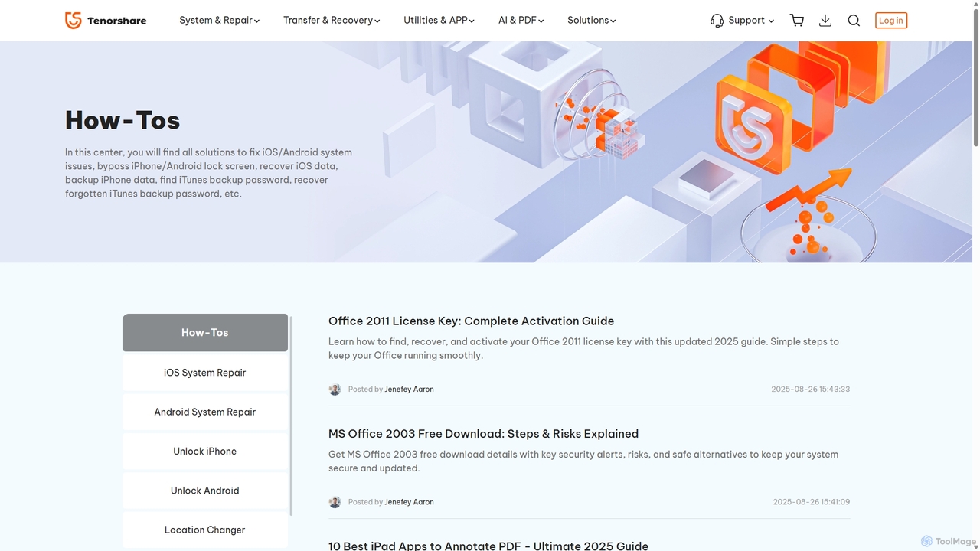
Task: Click Office 2011 article description text
Action: [x=583, y=349]
